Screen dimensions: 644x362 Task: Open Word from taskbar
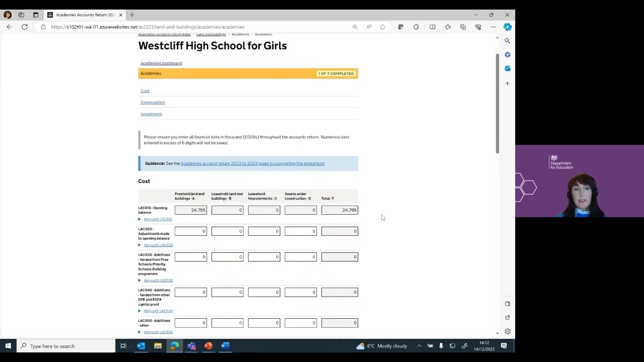click(x=225, y=346)
